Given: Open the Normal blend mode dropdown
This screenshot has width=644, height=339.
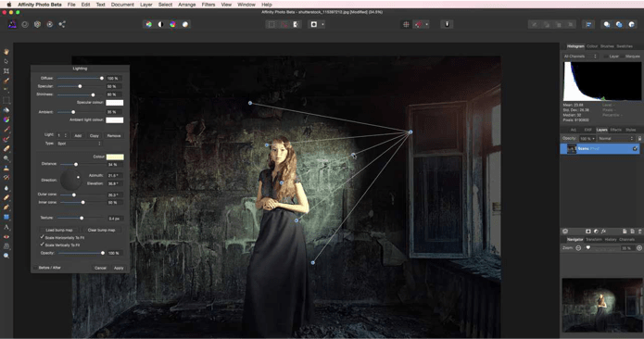Looking at the screenshot, I should coord(614,139).
